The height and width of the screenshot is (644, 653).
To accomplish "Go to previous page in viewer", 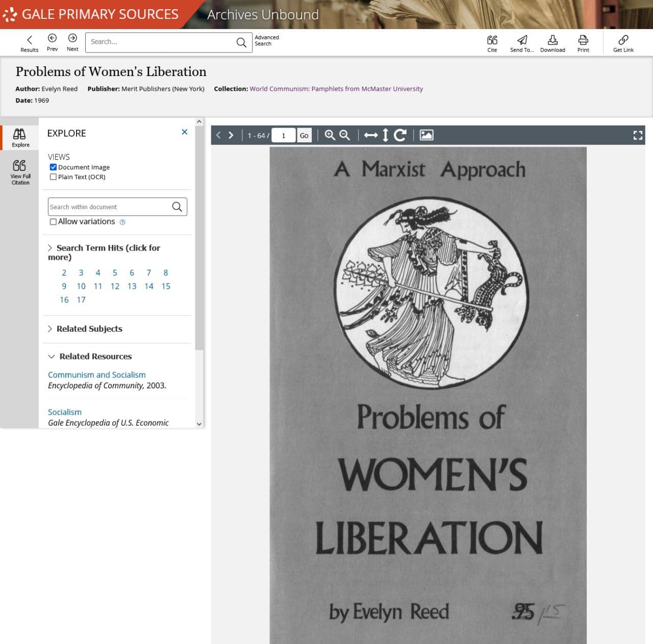I will coord(218,135).
